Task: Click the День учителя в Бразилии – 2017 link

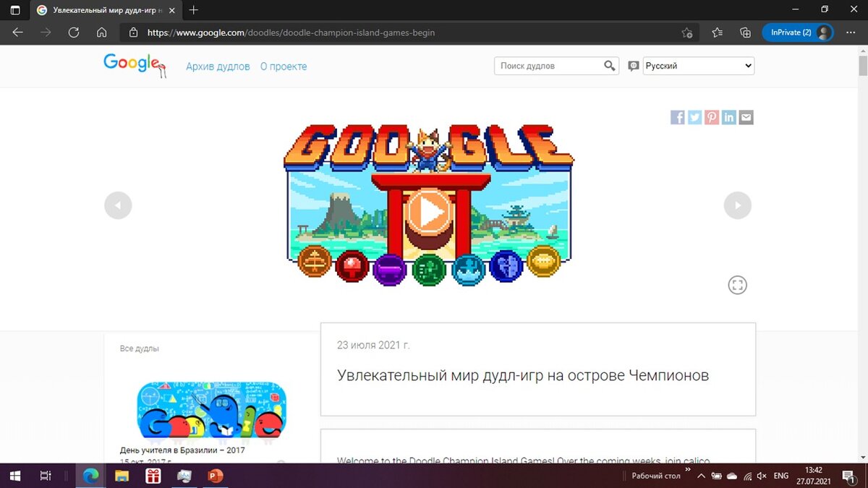Action: tap(182, 450)
